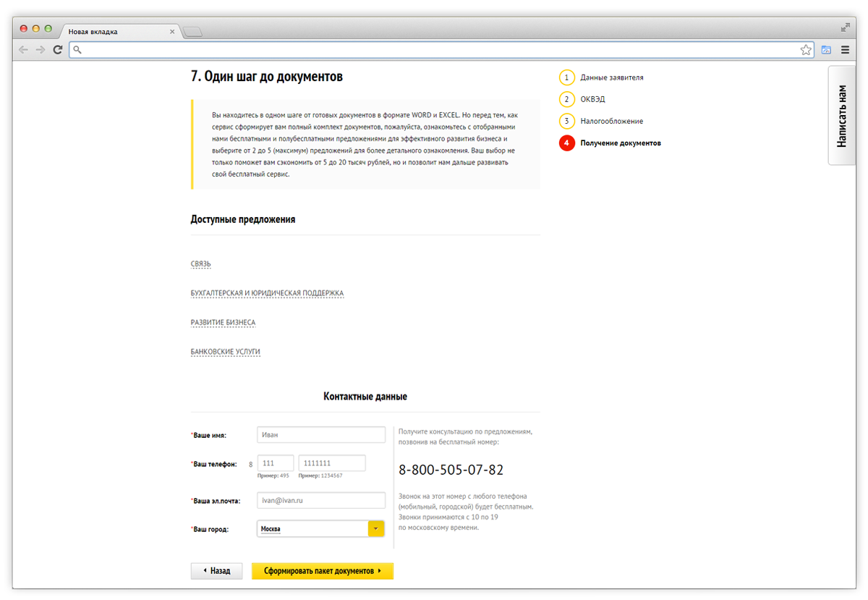Expand the СВЯЗЬ offers section
Screen dimensions: 868x600
tap(200, 264)
